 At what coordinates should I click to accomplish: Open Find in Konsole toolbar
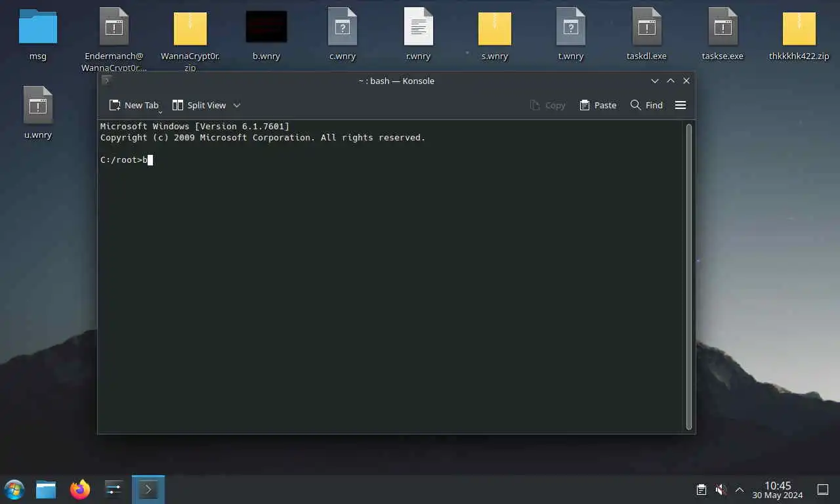pyautogui.click(x=646, y=105)
